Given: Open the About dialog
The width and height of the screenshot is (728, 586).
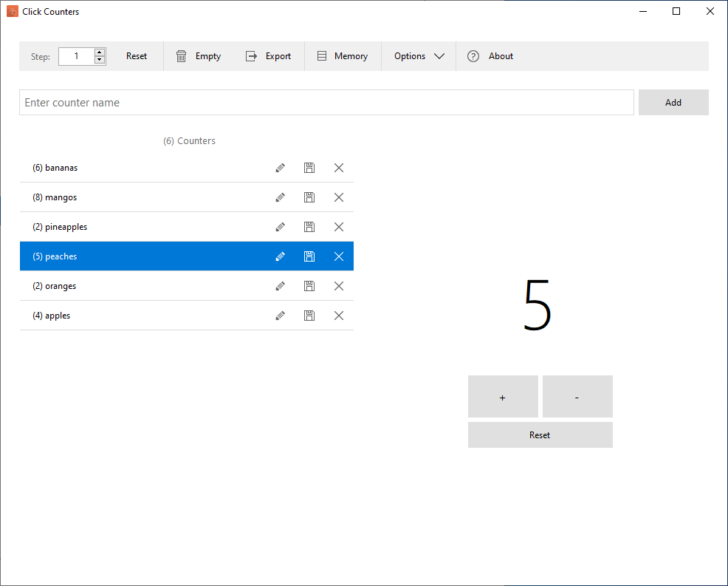Looking at the screenshot, I should 490,56.
